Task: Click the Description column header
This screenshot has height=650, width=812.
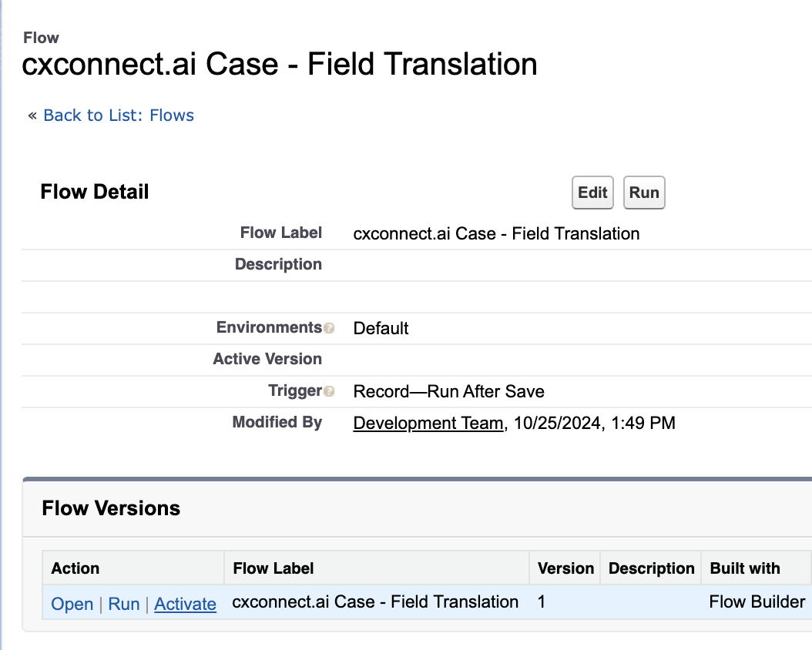Action: (x=651, y=568)
